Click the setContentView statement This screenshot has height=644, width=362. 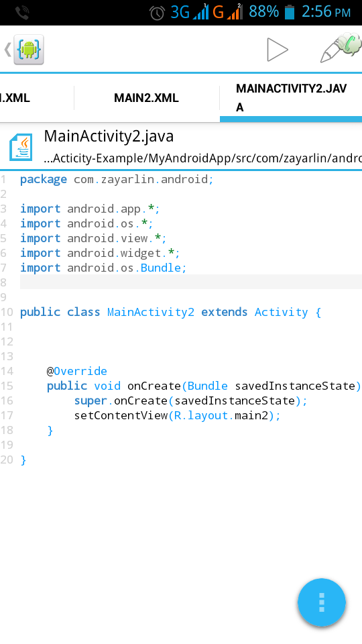click(177, 416)
